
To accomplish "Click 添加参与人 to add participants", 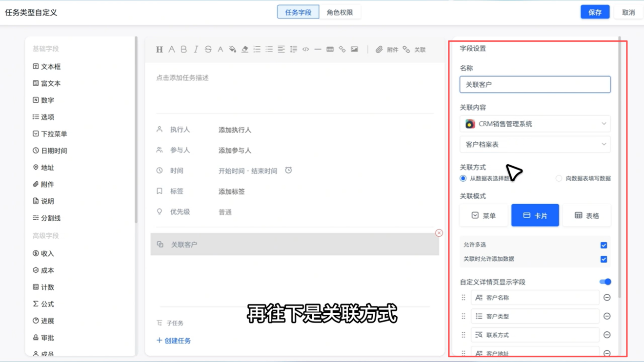I will 235,151.
